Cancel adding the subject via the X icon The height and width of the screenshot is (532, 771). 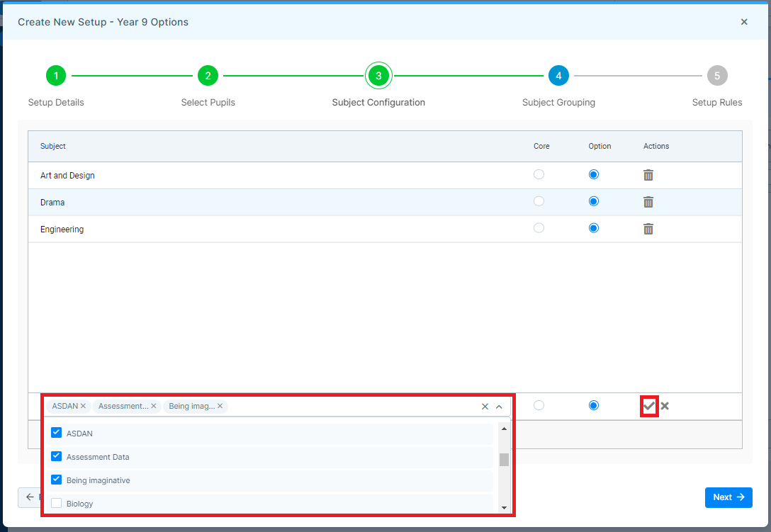665,406
